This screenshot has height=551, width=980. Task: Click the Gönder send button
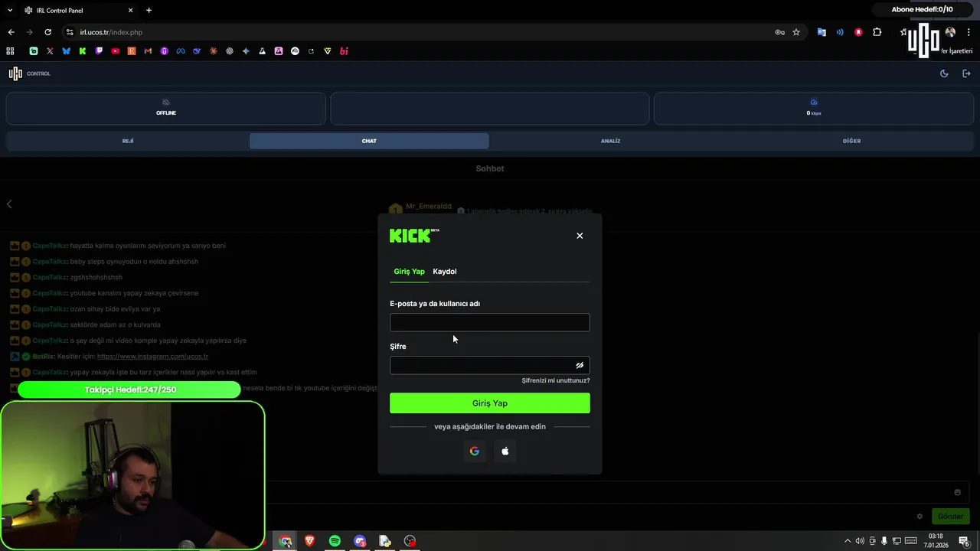(x=950, y=517)
